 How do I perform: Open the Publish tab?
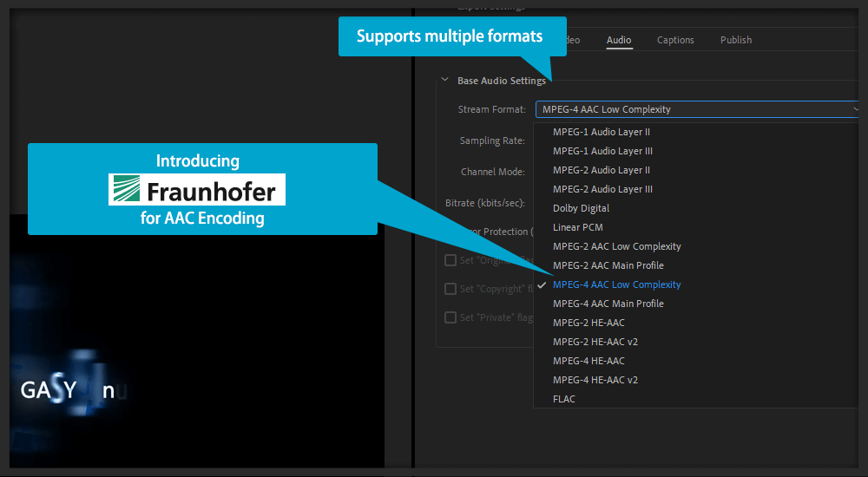coord(736,40)
